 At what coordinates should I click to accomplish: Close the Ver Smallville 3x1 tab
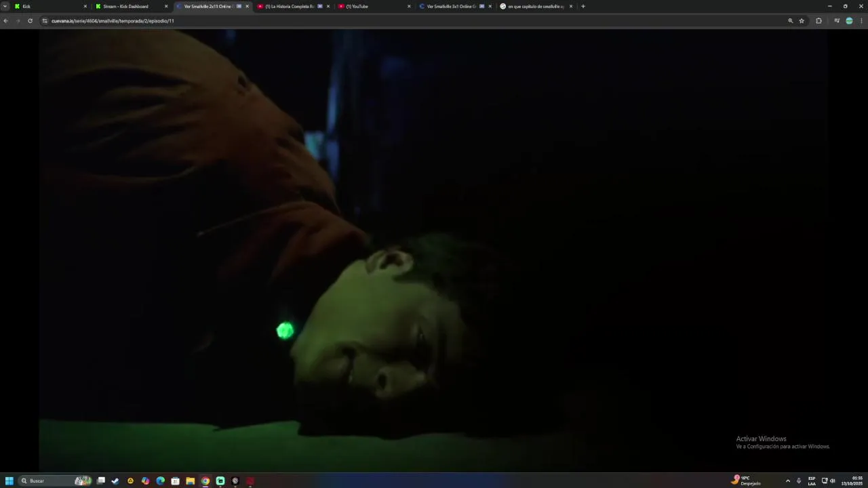pyautogui.click(x=490, y=6)
